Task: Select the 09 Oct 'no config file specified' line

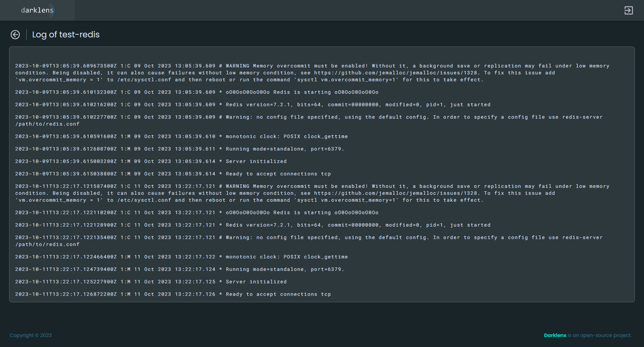Action: coord(309,120)
